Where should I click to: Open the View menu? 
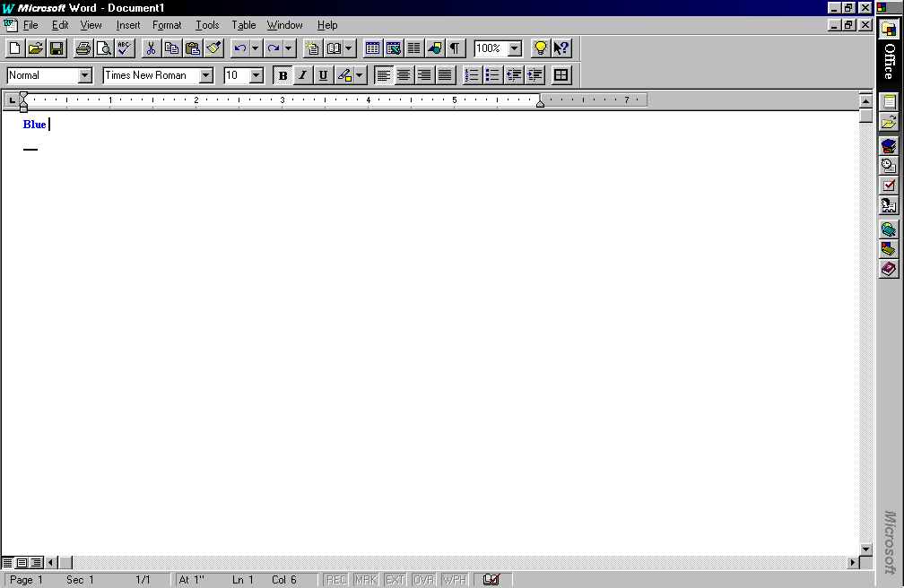[91, 25]
